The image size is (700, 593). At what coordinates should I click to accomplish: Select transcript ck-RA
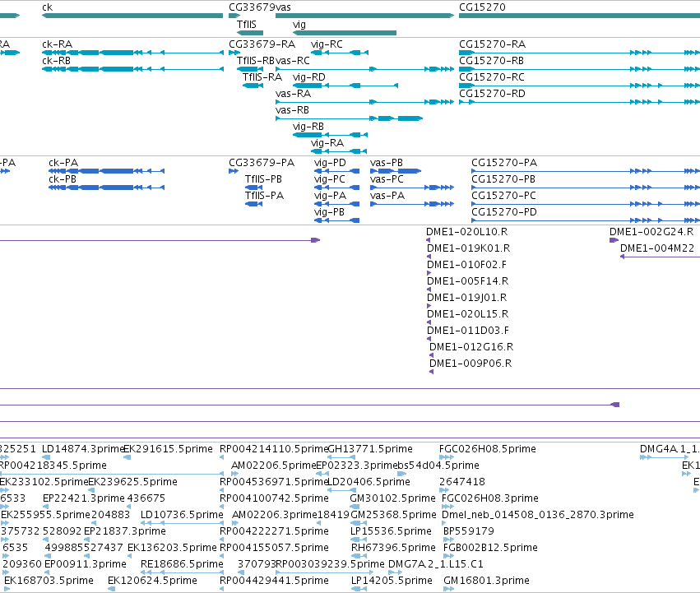point(132,53)
